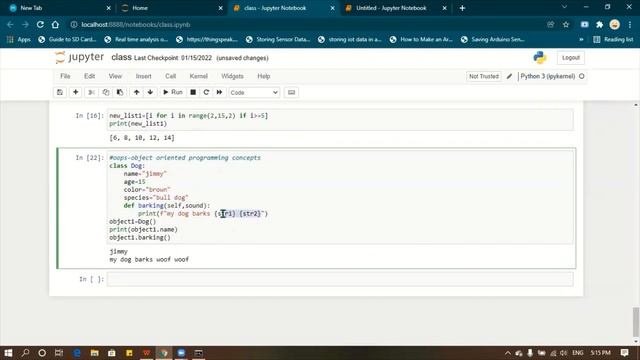Expand more bookmarks chevron
The image size is (640, 360).
[581, 40]
